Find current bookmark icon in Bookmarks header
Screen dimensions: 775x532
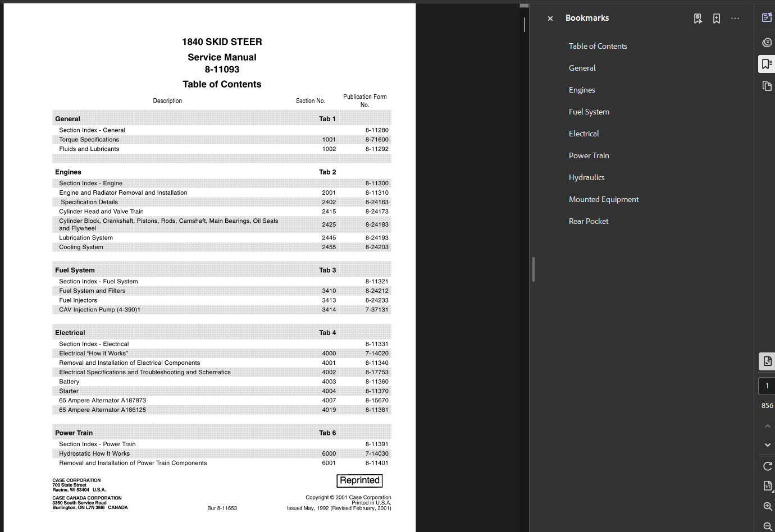click(x=698, y=19)
